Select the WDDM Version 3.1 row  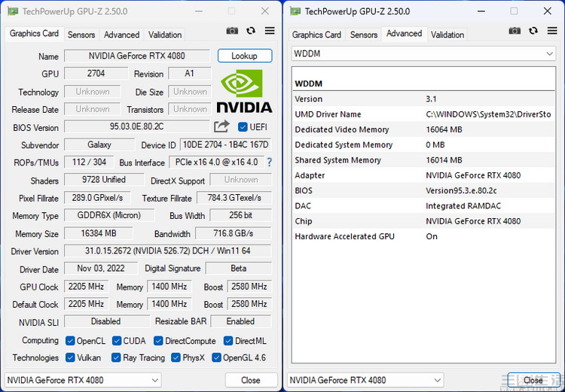click(423, 99)
